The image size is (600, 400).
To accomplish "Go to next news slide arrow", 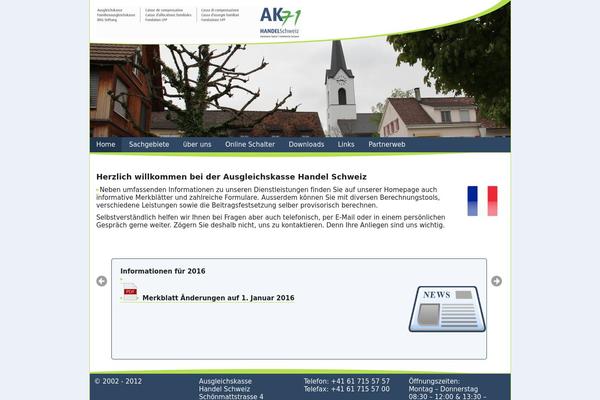I will click(496, 281).
